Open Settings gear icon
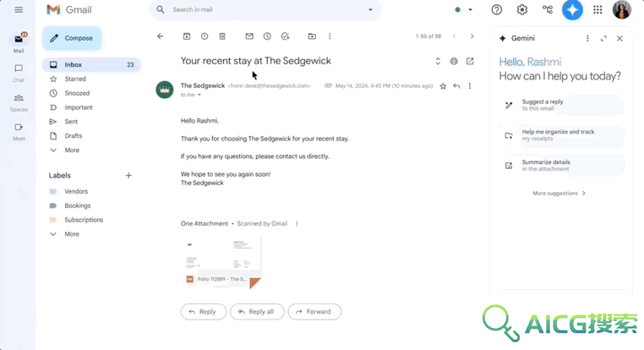 [x=522, y=9]
